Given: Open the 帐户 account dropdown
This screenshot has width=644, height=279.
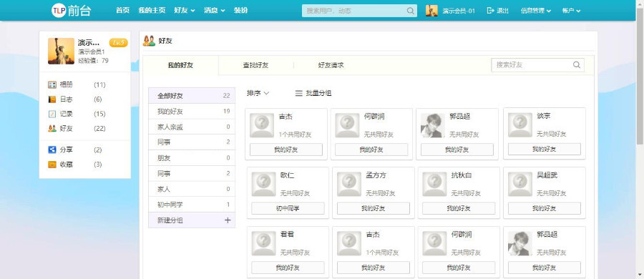Looking at the screenshot, I should 571,11.
